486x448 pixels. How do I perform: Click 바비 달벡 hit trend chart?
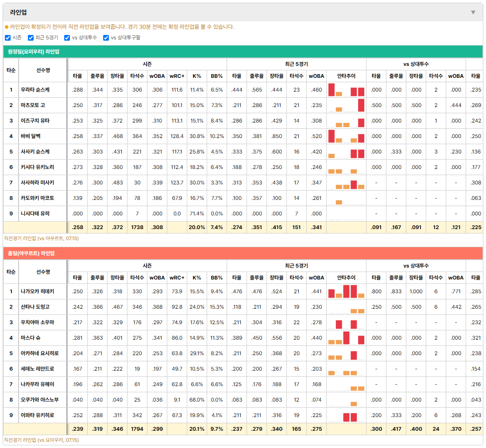(x=346, y=136)
